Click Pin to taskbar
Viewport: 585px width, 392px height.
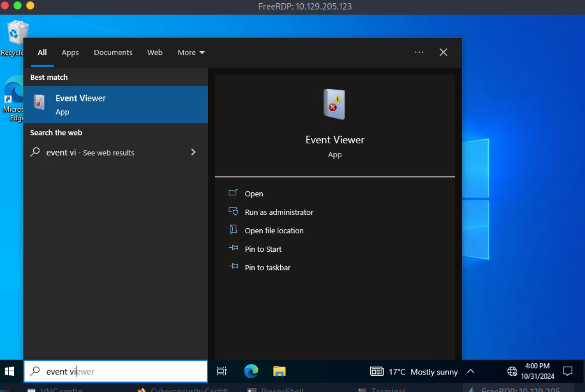pyautogui.click(x=267, y=267)
